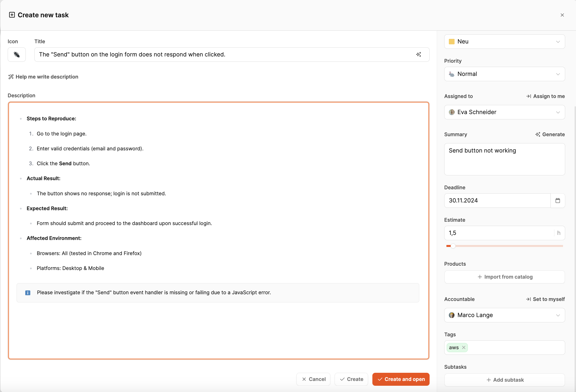Click Set to myself link
The height and width of the screenshot is (392, 576).
[x=545, y=299]
